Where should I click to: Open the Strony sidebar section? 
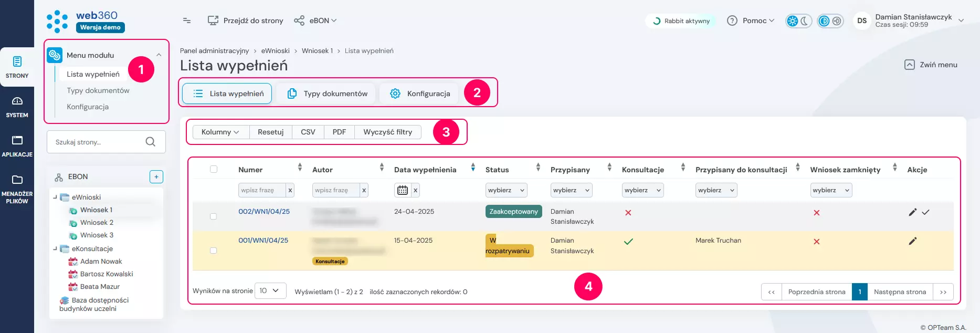[x=17, y=67]
